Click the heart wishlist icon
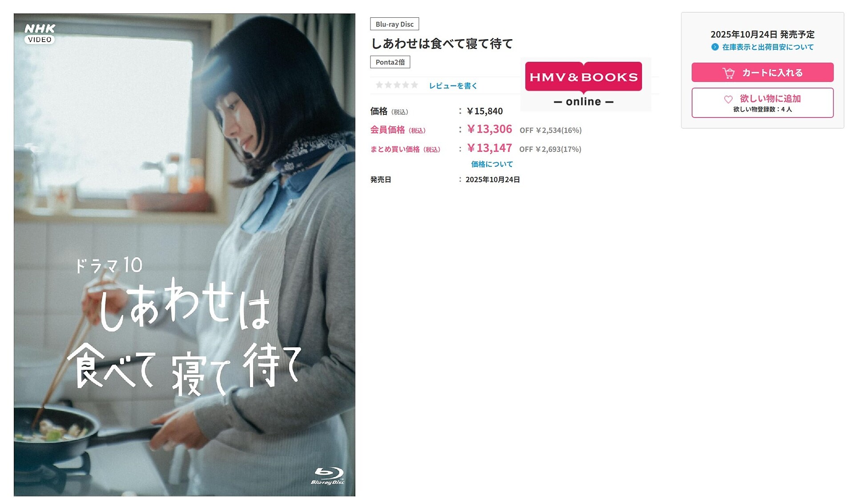This screenshot has width=854, height=504. click(728, 99)
